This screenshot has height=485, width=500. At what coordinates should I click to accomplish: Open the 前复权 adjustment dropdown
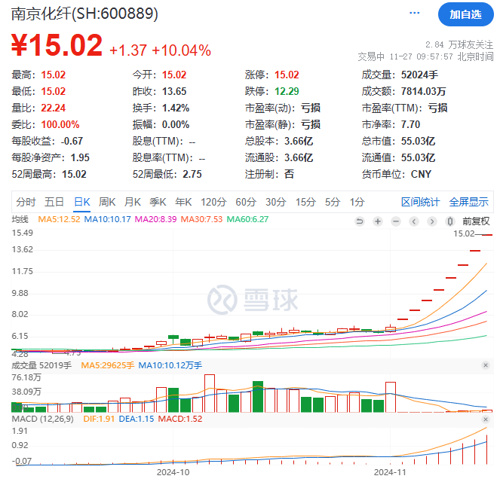click(x=476, y=221)
